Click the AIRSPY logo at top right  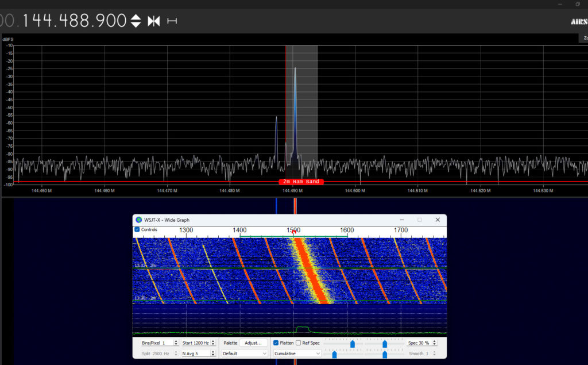579,22
